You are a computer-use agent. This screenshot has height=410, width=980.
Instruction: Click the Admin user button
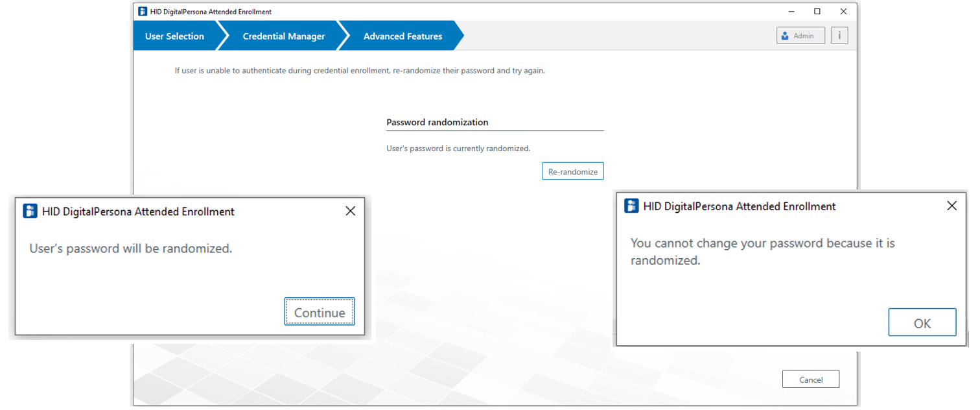[800, 36]
